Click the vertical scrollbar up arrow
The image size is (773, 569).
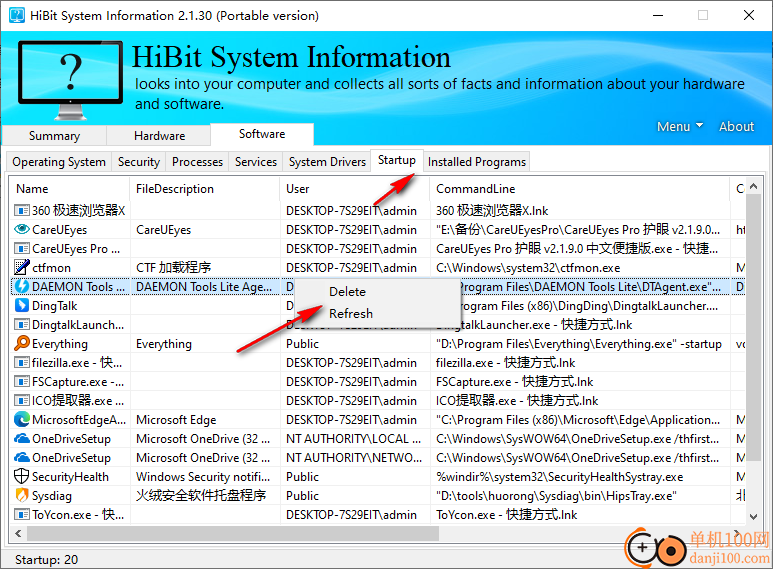(753, 186)
